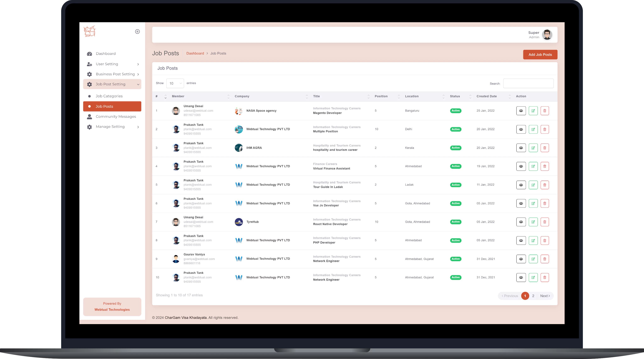Select current page 1 in pagination
Screen dimensions: 644x359
tap(525, 296)
